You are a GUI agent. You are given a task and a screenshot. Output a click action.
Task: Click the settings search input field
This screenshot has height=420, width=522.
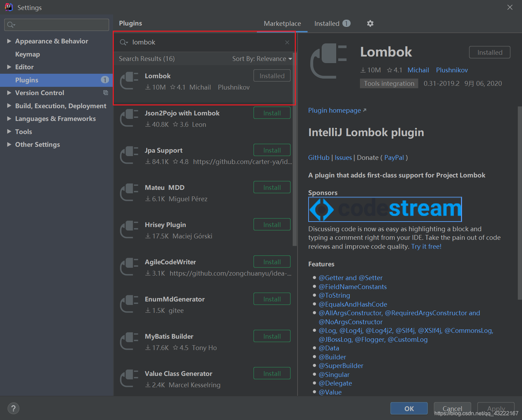click(x=57, y=25)
